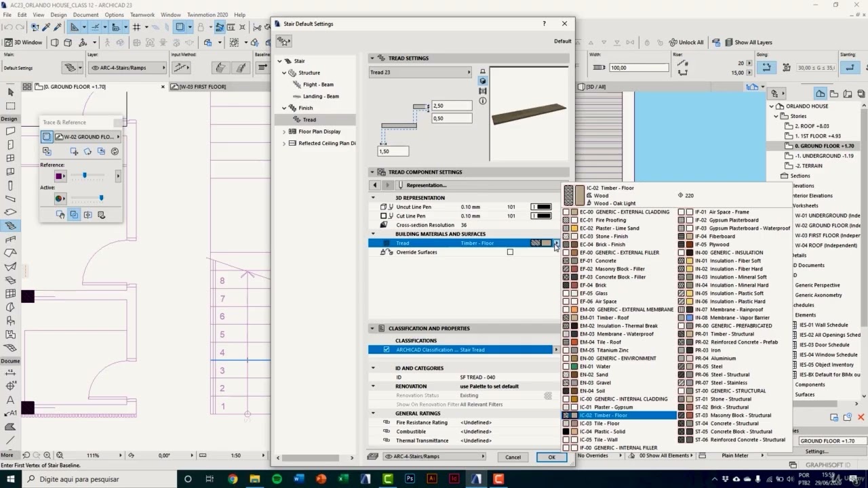Uncheck the ARCHICAD Classification checkbox
868x488 pixels.
pyautogui.click(x=387, y=350)
